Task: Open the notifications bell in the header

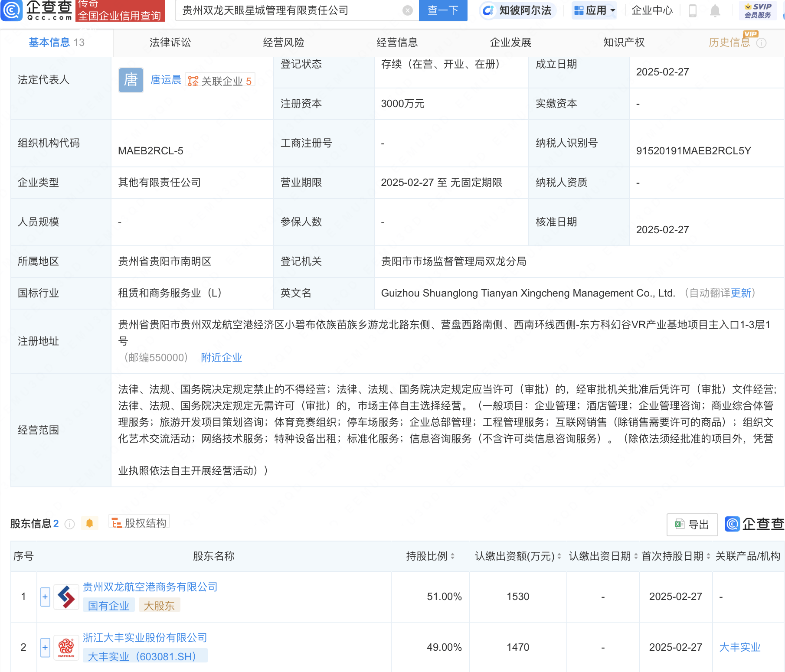Action: coord(715,11)
